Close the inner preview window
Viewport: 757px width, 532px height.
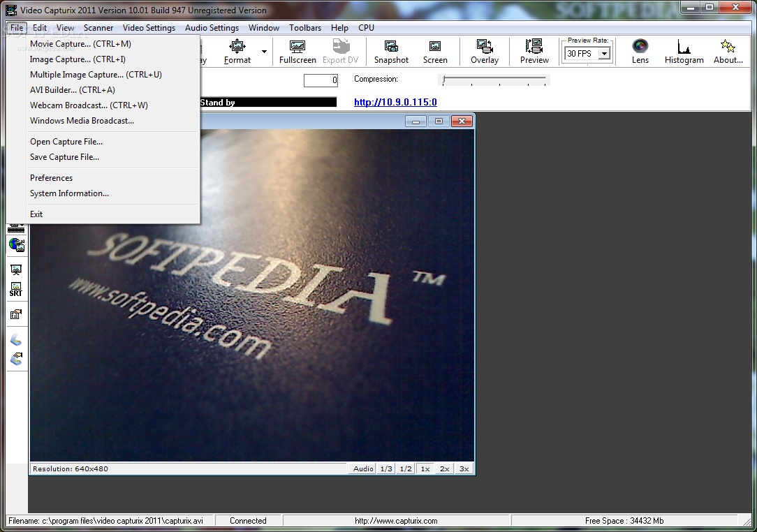tap(462, 121)
